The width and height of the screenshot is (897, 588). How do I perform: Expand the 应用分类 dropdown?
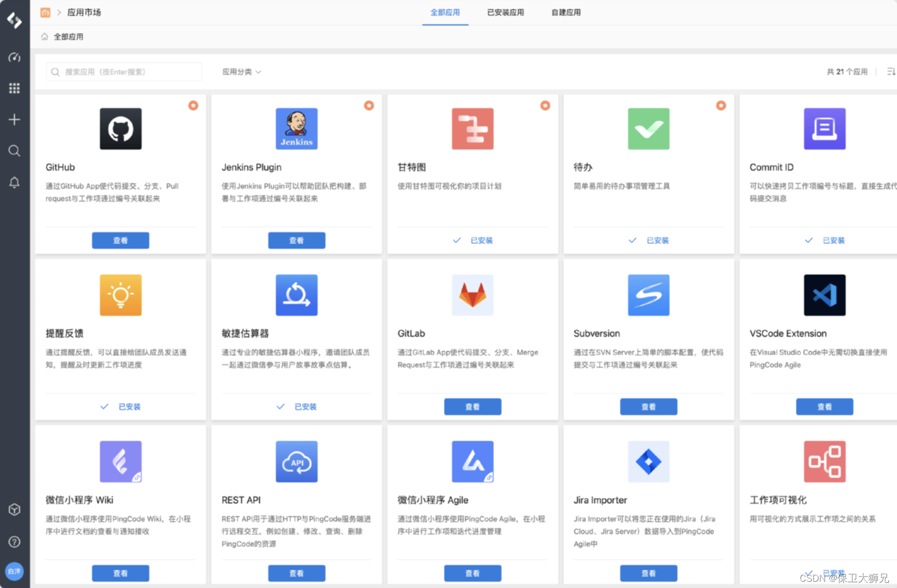coord(241,72)
